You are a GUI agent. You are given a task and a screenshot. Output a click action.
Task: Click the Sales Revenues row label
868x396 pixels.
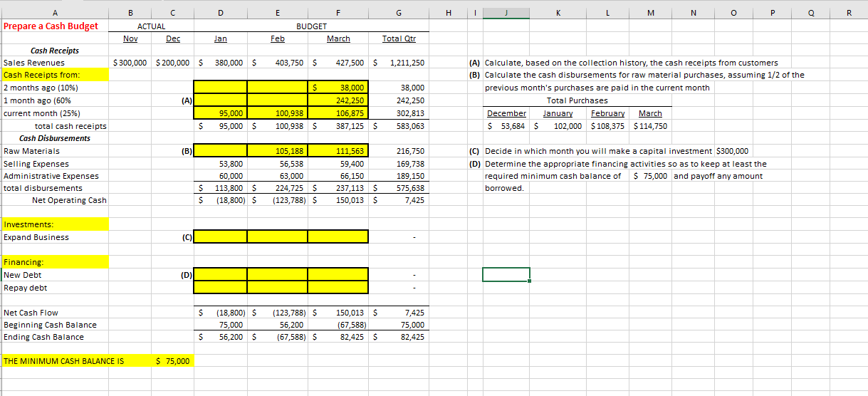pos(34,63)
